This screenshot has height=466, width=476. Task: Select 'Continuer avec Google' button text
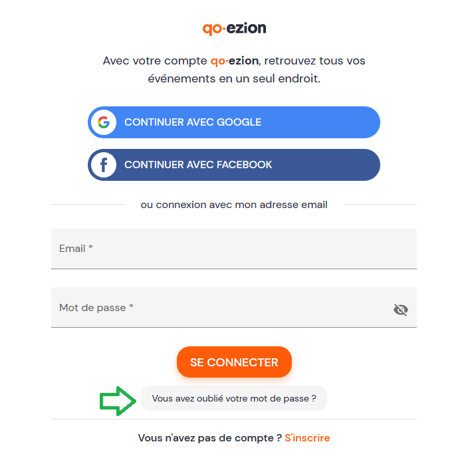[193, 122]
